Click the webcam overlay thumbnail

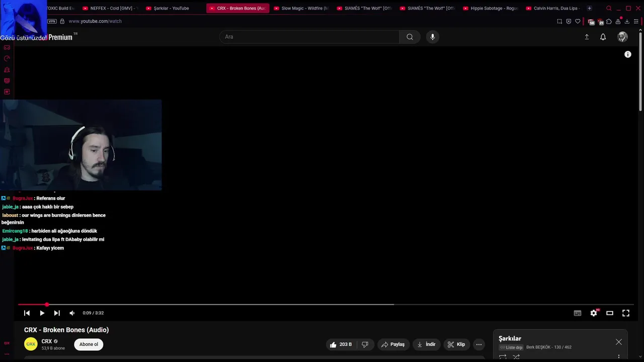(80, 145)
